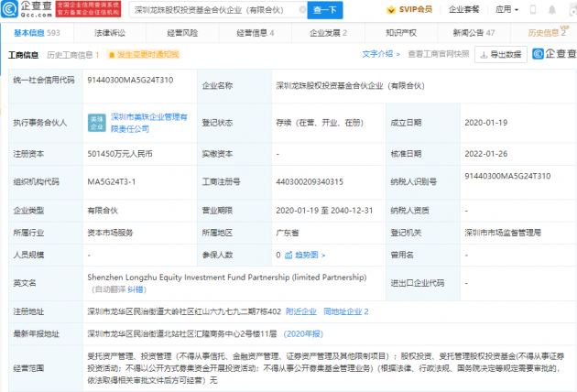Open SVIP会员 crown icon link

click(391, 9)
